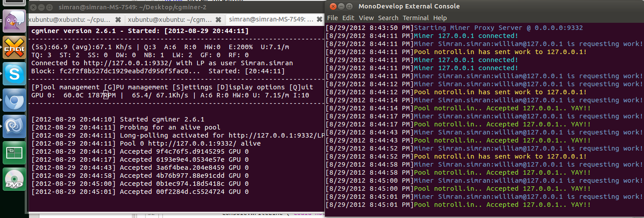The image size is (644, 218).
Task: Open Skype from the launcher
Action: click(x=14, y=74)
